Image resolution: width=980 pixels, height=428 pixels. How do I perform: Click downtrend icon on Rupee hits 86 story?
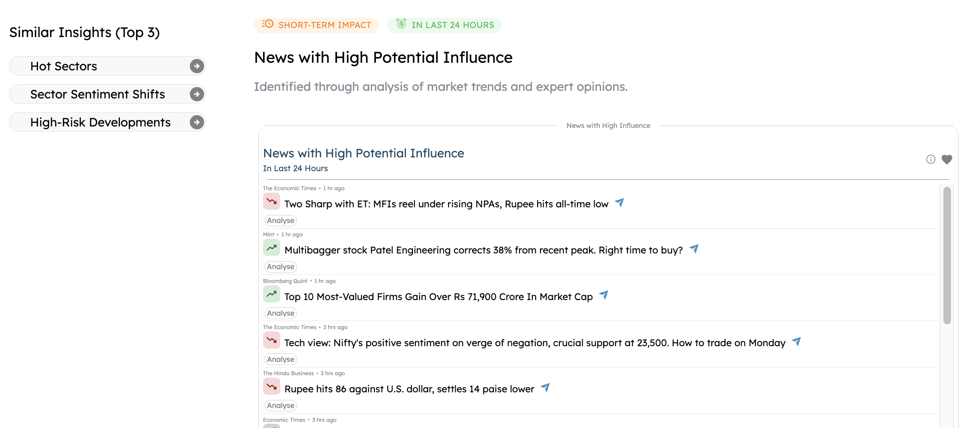(x=272, y=387)
